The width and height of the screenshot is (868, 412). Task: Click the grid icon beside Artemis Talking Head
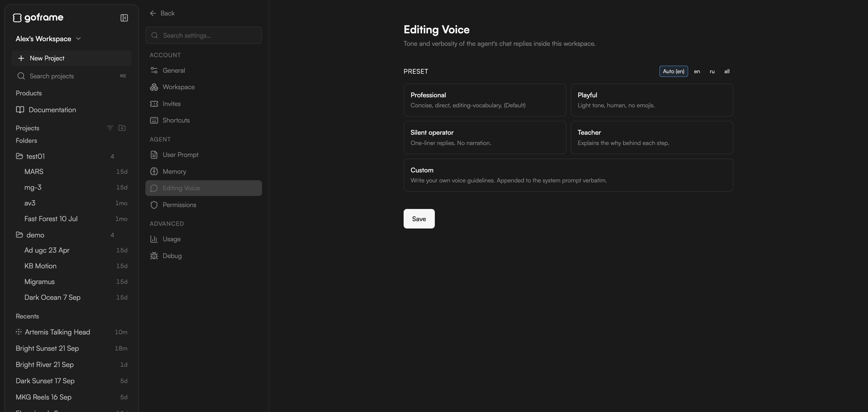pyautogui.click(x=18, y=332)
